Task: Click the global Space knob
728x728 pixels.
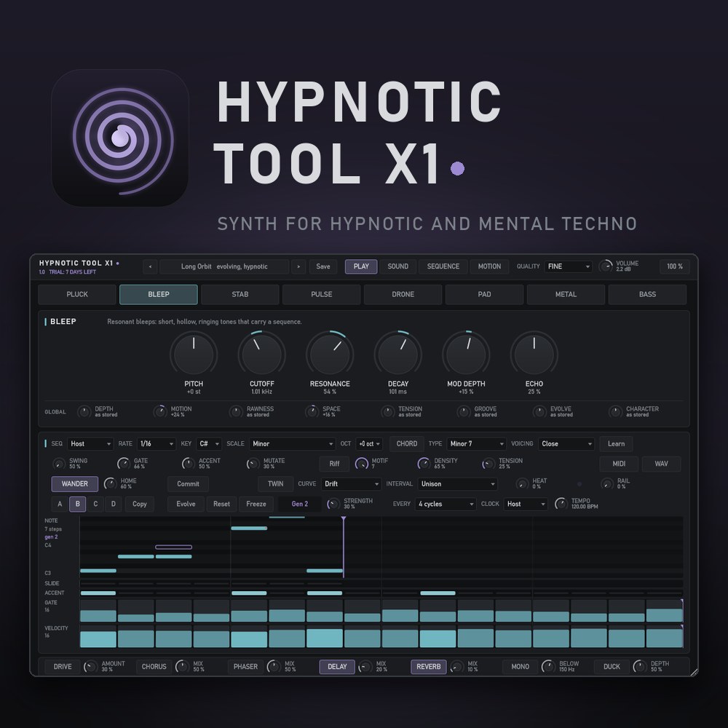Action: (312, 412)
